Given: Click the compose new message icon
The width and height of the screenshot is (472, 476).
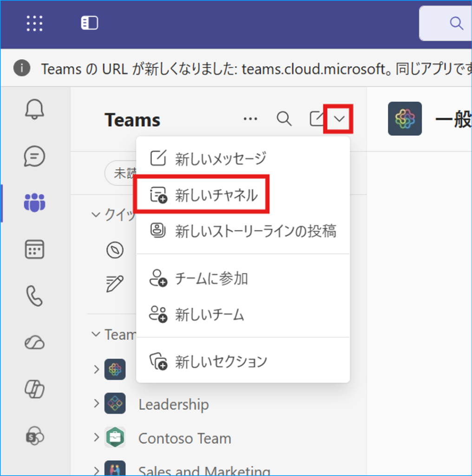Looking at the screenshot, I should (316, 119).
